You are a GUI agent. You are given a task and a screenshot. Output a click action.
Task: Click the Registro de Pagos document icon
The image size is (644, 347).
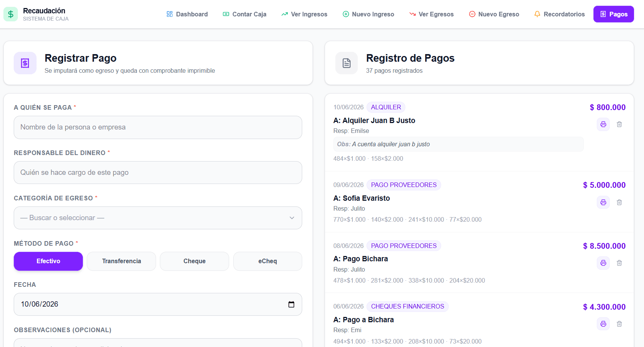[x=346, y=63]
